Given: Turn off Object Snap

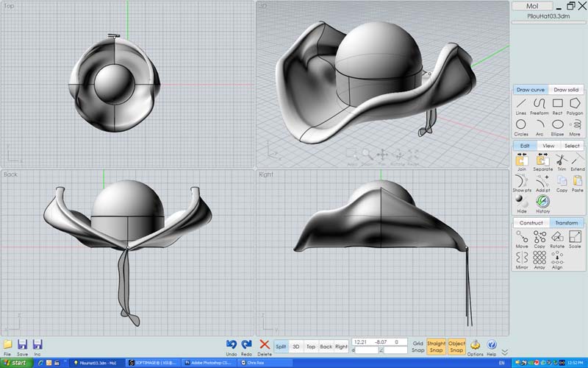Looking at the screenshot, I should coord(456,346).
